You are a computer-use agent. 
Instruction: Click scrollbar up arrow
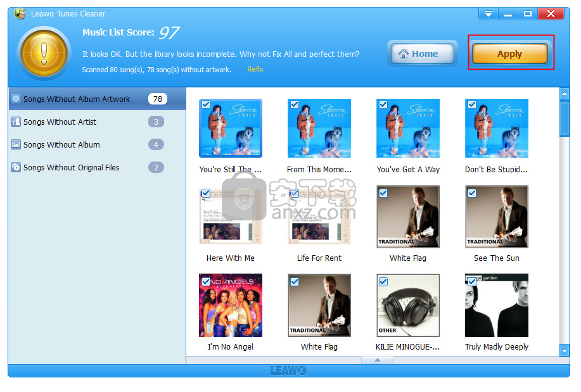pos(565,94)
